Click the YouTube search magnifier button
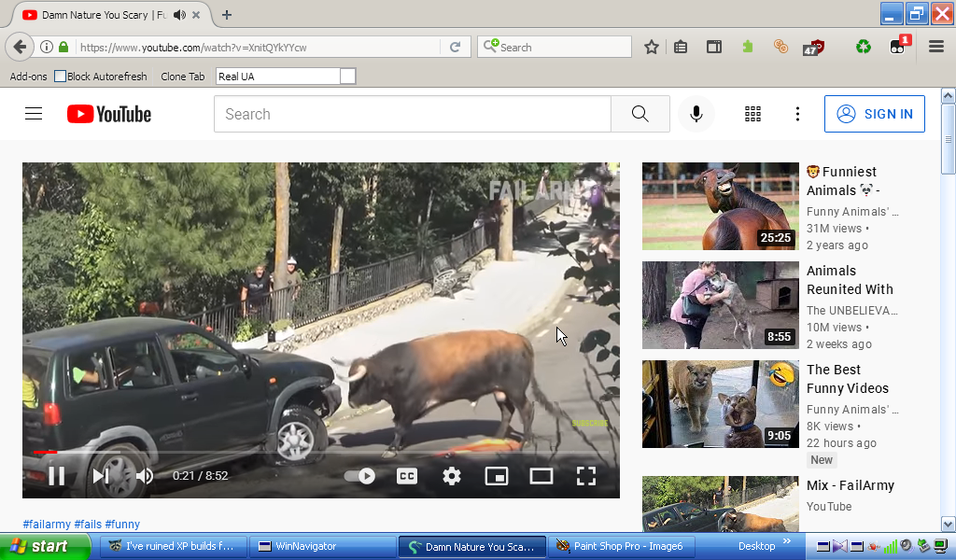 tap(640, 114)
